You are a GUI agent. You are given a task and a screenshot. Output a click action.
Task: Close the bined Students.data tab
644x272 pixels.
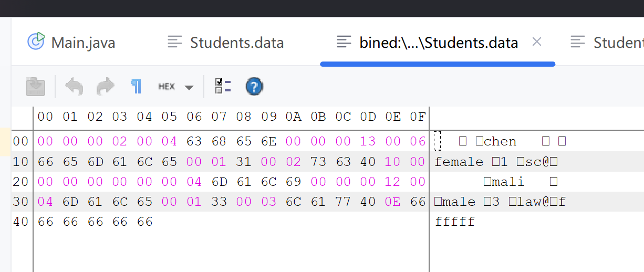coord(536,42)
